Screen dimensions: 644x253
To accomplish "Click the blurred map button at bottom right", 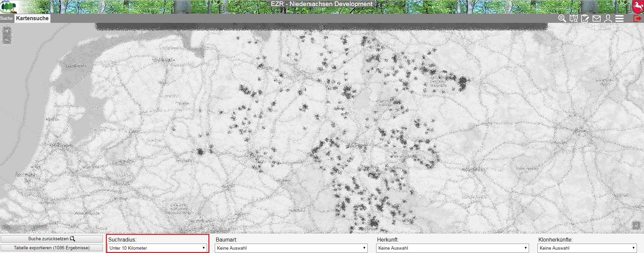I will pyautogui.click(x=635, y=225).
